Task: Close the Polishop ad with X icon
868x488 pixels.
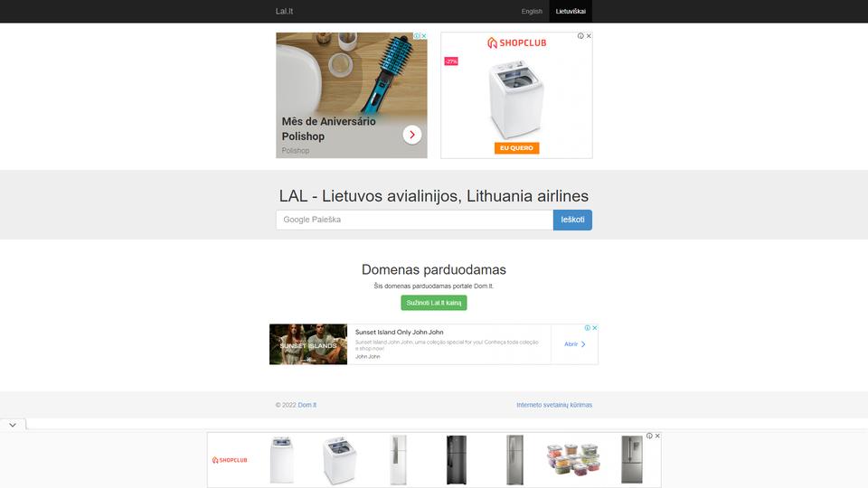Action: [x=424, y=36]
